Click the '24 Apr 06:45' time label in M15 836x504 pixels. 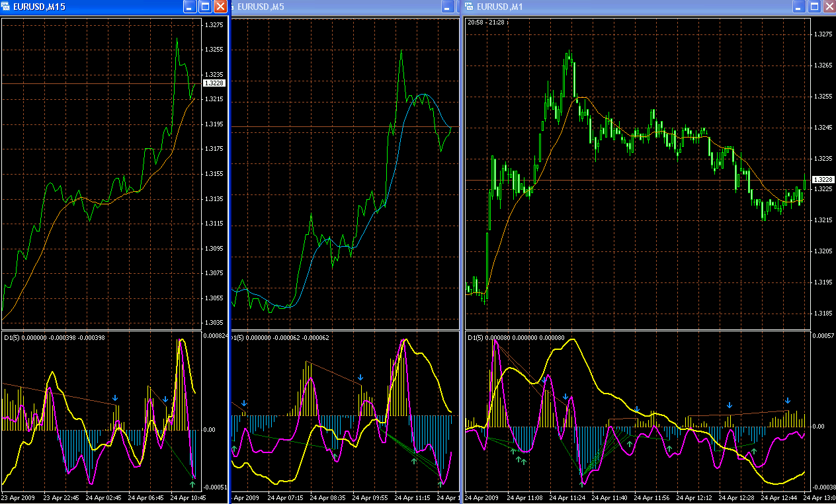146,497
